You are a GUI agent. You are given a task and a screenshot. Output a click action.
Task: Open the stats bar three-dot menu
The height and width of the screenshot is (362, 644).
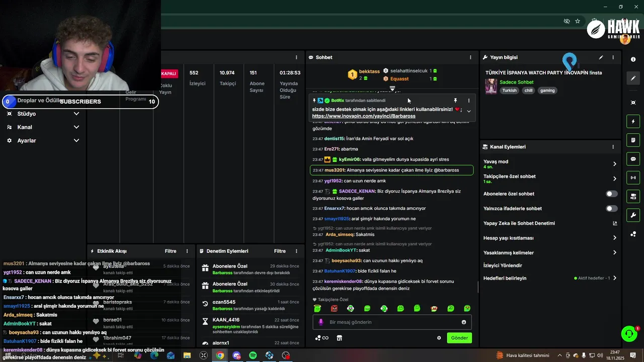[296, 57]
